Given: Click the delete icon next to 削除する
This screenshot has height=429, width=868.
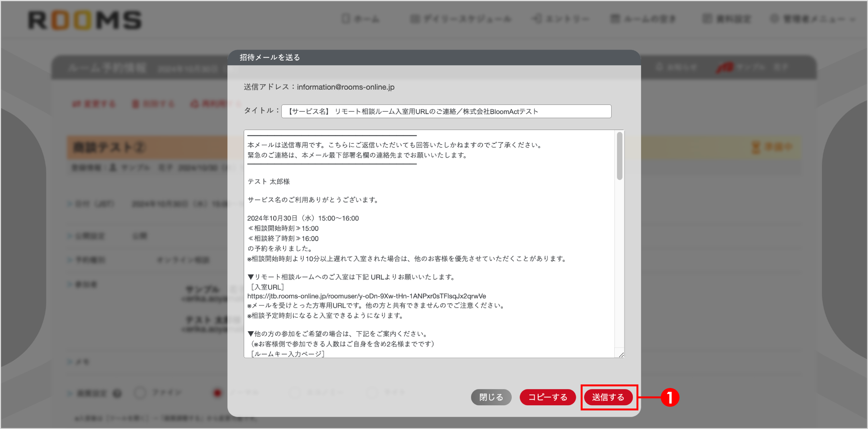Looking at the screenshot, I should [136, 104].
